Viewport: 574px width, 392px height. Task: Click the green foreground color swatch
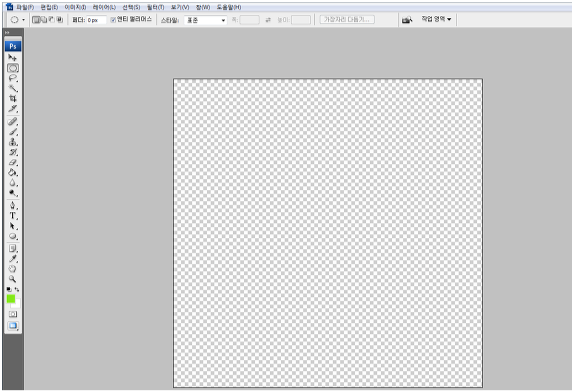point(11,299)
